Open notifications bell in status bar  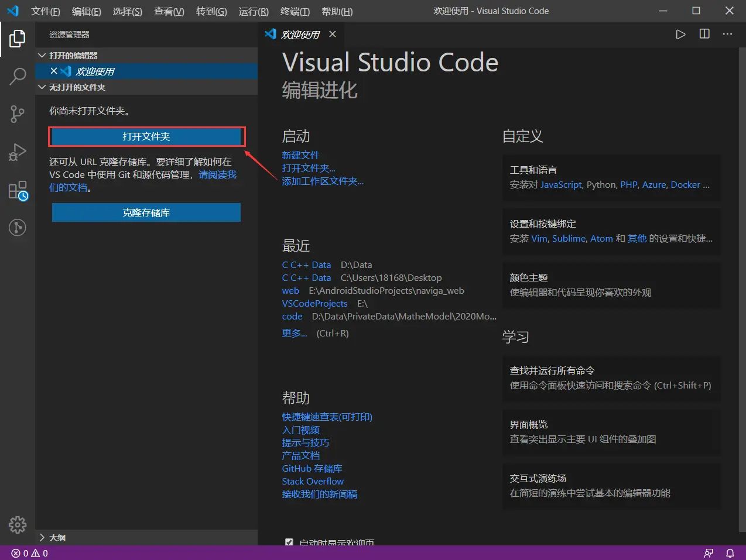[730, 553]
